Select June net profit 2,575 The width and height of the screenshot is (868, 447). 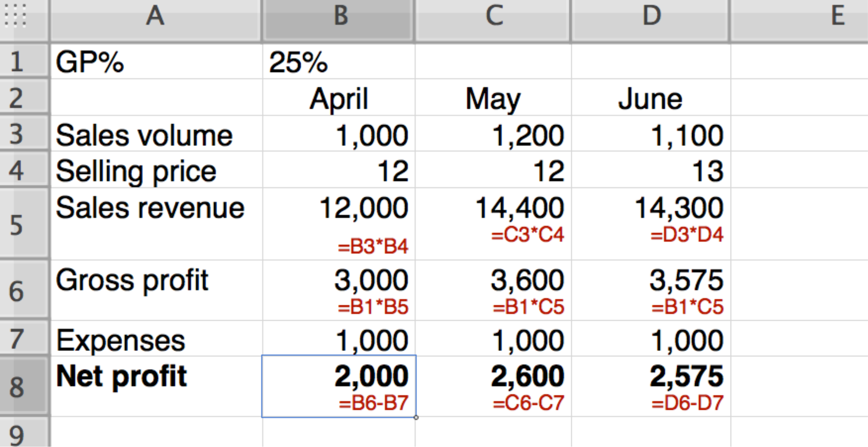pyautogui.click(x=651, y=387)
